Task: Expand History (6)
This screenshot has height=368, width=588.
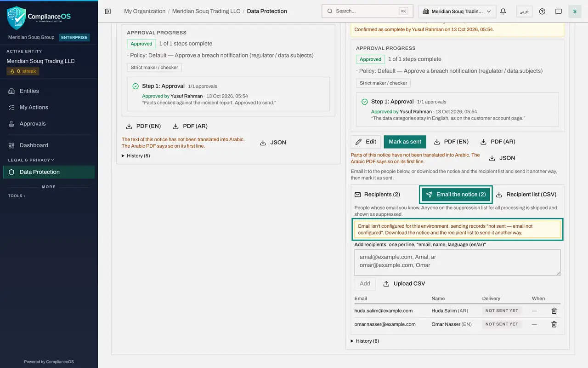Action: (x=365, y=341)
